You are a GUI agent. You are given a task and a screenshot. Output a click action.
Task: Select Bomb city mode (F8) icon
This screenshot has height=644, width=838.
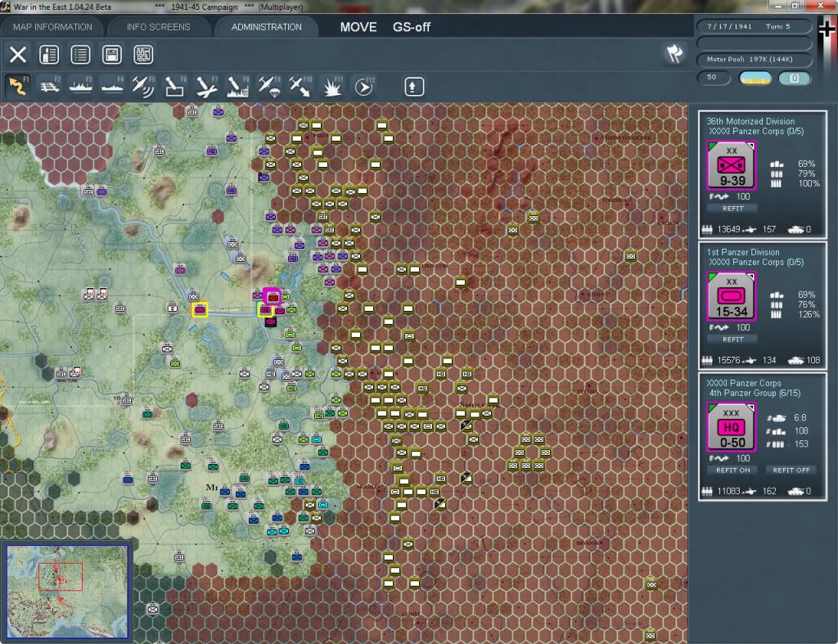[x=237, y=87]
